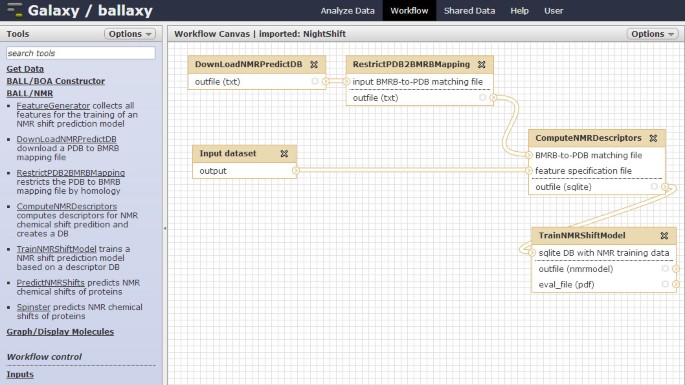Click the 'outfile (nmrmodel)' output label

(576, 269)
